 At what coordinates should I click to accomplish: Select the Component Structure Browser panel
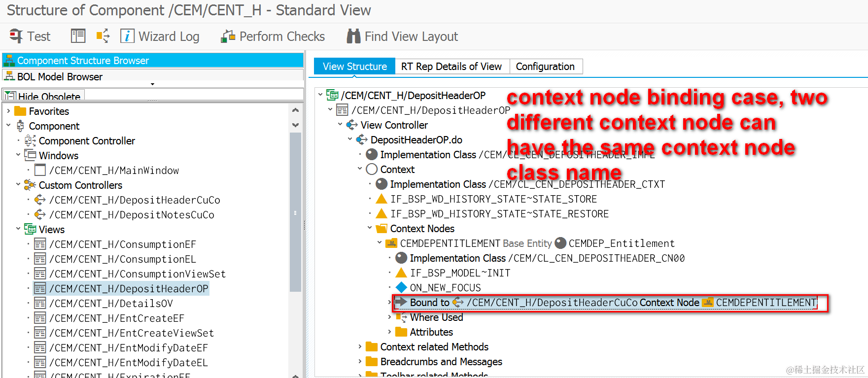(153, 61)
